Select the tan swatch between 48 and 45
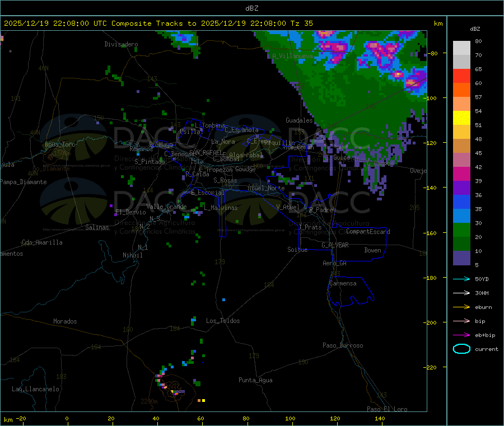504x426 pixels. coord(461,146)
